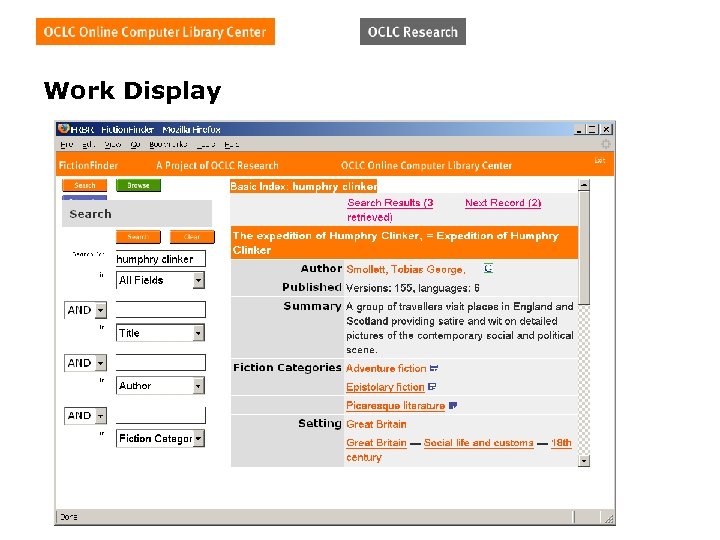Open the Edit menu
The height and width of the screenshot is (540, 720).
tap(89, 145)
